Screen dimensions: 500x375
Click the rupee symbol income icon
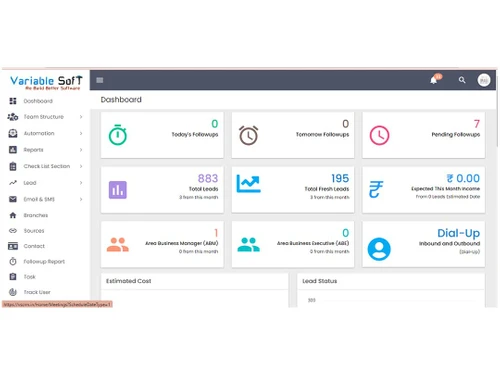pyautogui.click(x=376, y=189)
